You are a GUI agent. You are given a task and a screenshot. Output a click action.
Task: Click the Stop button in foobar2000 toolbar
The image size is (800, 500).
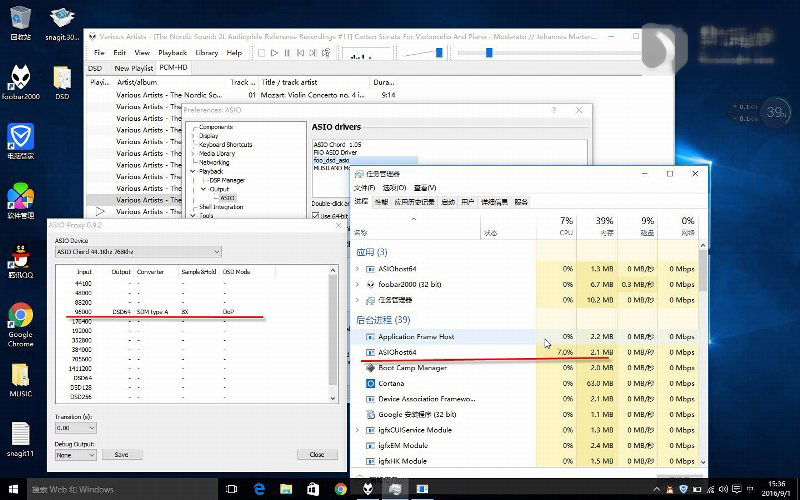click(x=261, y=52)
